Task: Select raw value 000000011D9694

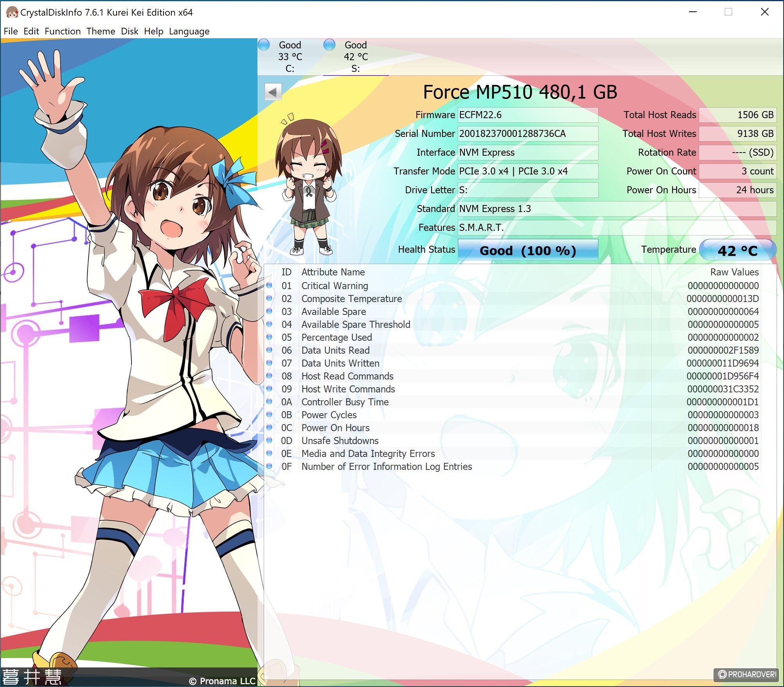Action: pos(723,363)
